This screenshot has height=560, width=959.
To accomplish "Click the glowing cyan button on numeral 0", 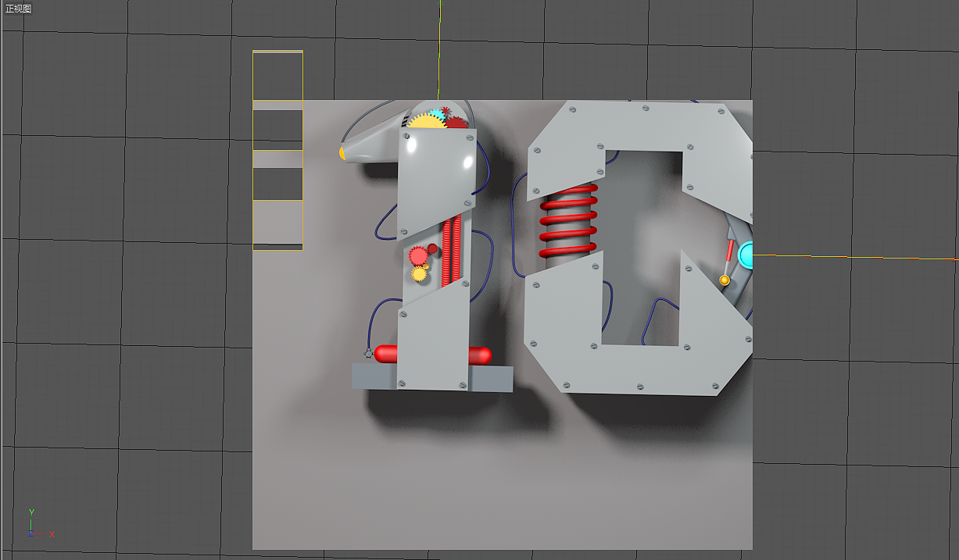I will 746,254.
